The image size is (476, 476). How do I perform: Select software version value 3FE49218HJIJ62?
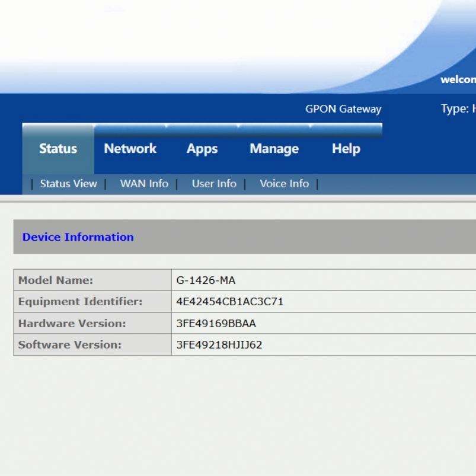point(219,345)
